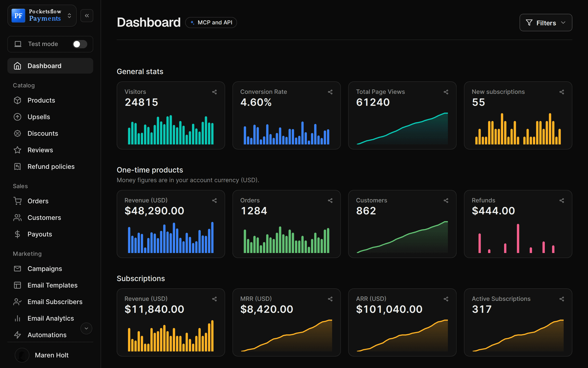Viewport: 588px width, 368px height.
Task: Share the Customers stat card
Action: click(446, 200)
